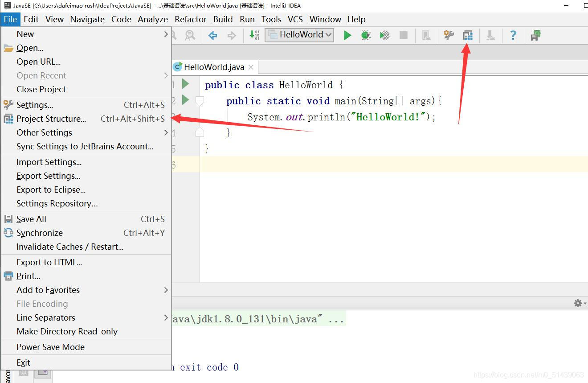Open Settings... from File menu
This screenshot has height=383, width=588.
[86, 105]
